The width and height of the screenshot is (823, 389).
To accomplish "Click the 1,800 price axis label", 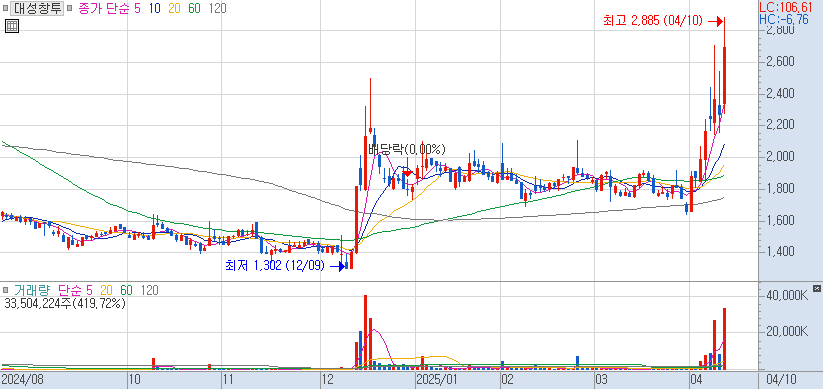I will point(780,188).
